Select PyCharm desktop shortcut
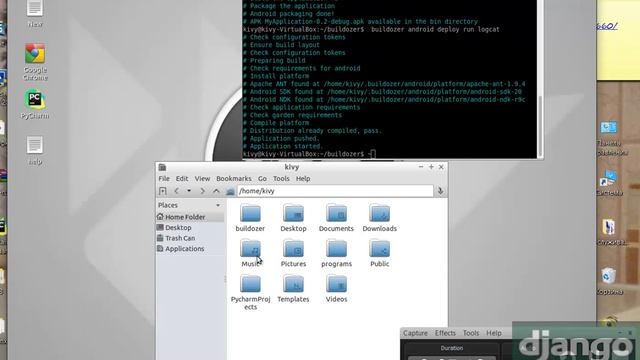This screenshot has width=640, height=360. (35, 104)
